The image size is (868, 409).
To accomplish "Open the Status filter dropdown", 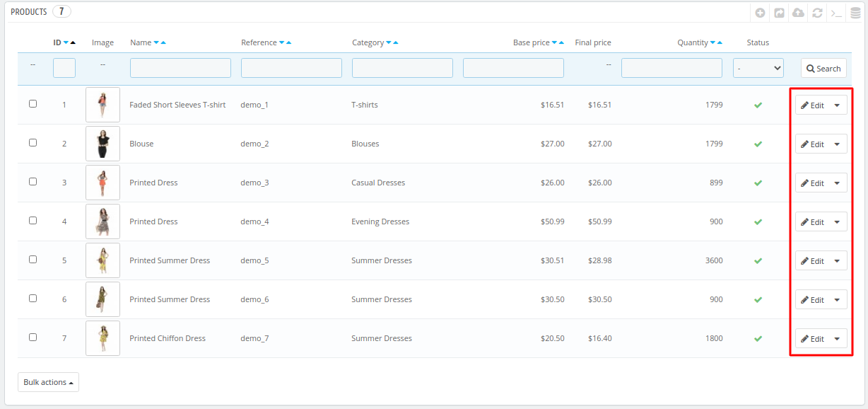I will click(x=758, y=68).
